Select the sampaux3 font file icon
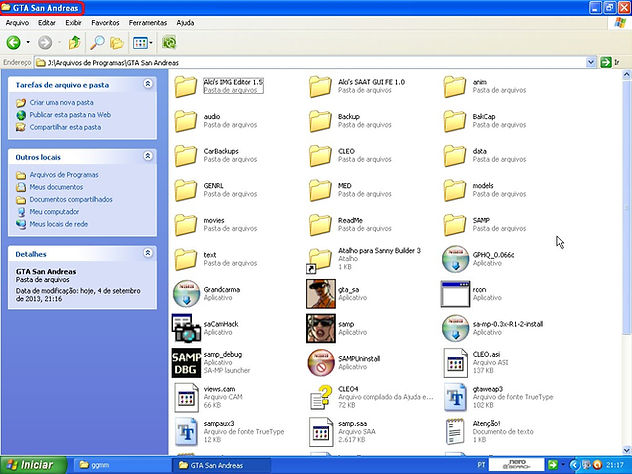The image size is (632, 474). tap(186, 432)
